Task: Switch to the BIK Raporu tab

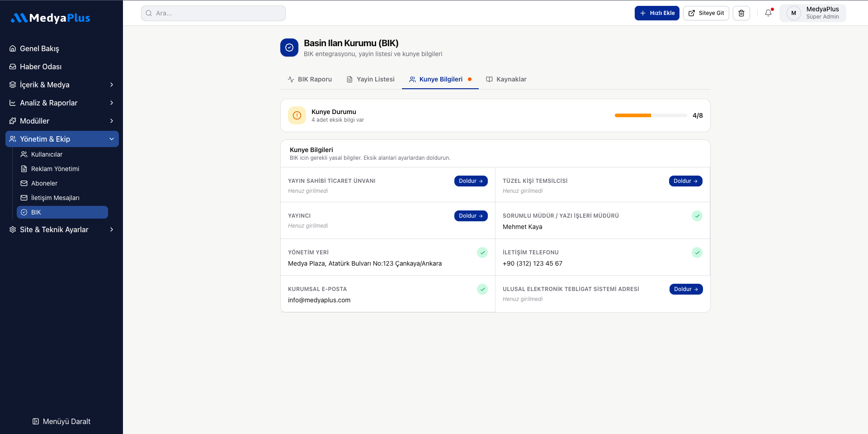Action: [310, 79]
